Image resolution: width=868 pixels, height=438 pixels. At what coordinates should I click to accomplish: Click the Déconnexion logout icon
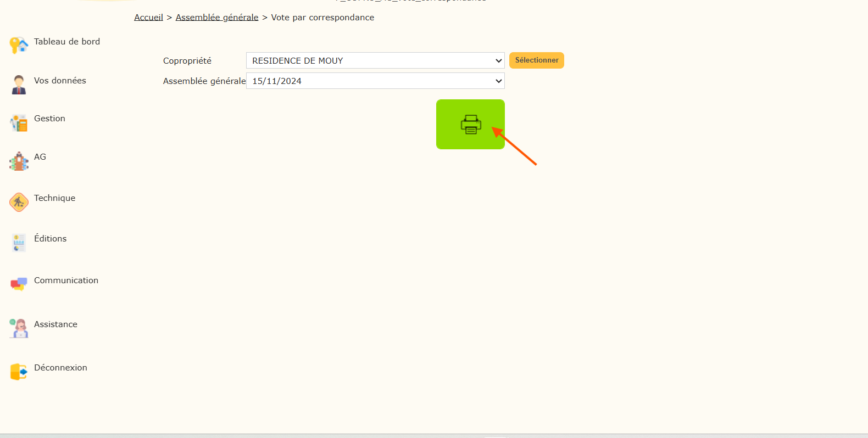click(19, 372)
